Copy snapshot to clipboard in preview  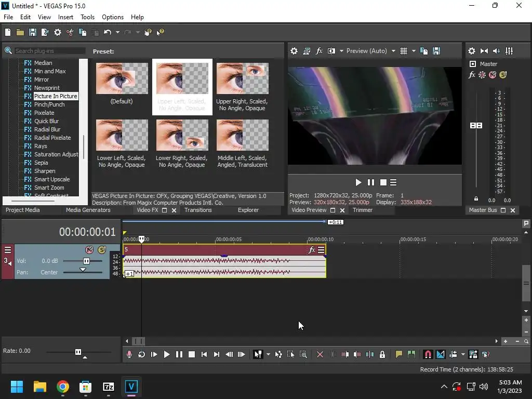424,51
